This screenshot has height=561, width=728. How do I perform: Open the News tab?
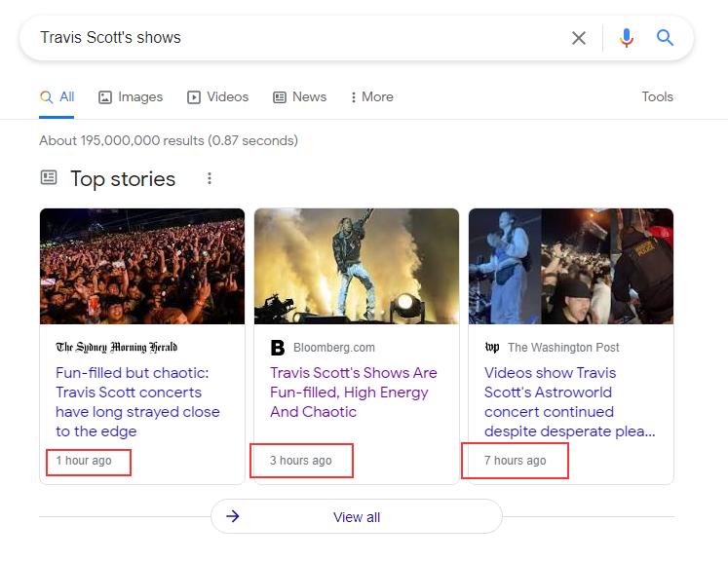click(300, 97)
